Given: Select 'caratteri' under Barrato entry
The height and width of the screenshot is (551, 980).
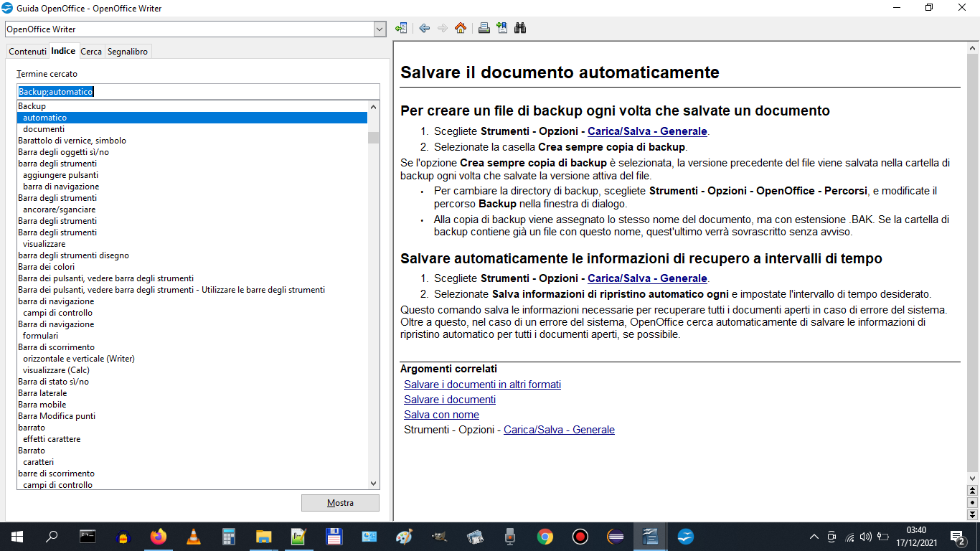Looking at the screenshot, I should point(192,462).
